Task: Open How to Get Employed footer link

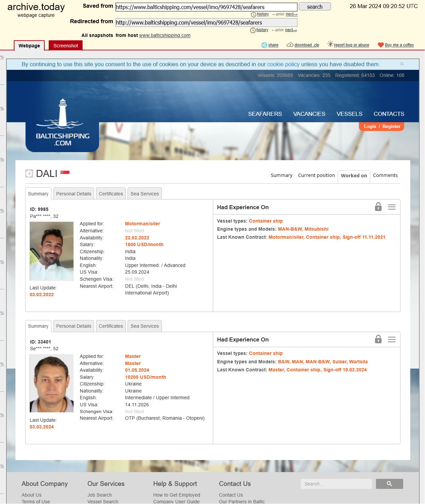Action: click(177, 495)
